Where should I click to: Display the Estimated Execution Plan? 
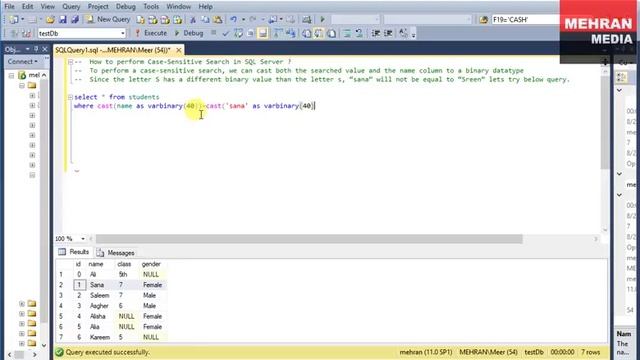coord(238,33)
